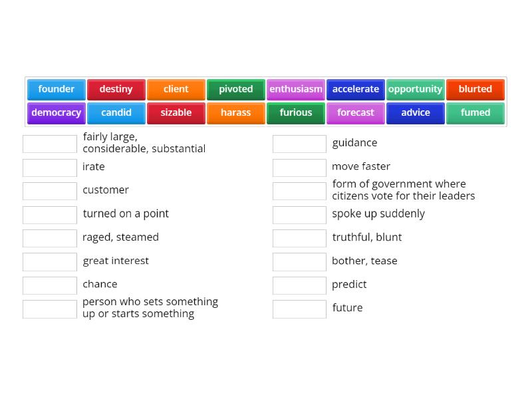Choose the blank box beside "move faster"
This screenshot has width=532, height=399.
tap(299, 168)
